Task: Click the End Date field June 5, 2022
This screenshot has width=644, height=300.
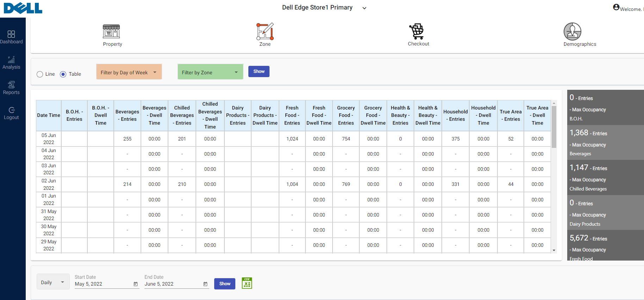Action: 177,284
